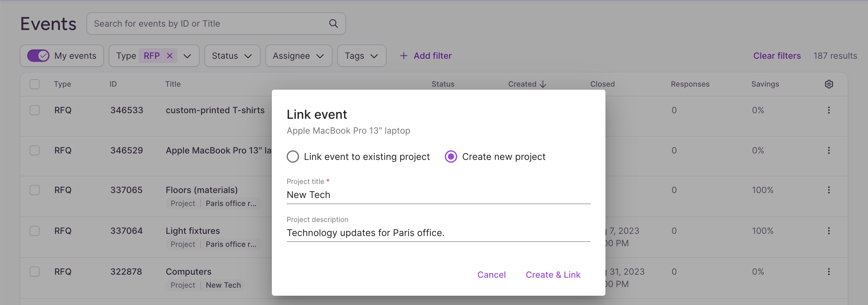Cancel the Link event dialog
868x305 pixels.
pos(491,275)
